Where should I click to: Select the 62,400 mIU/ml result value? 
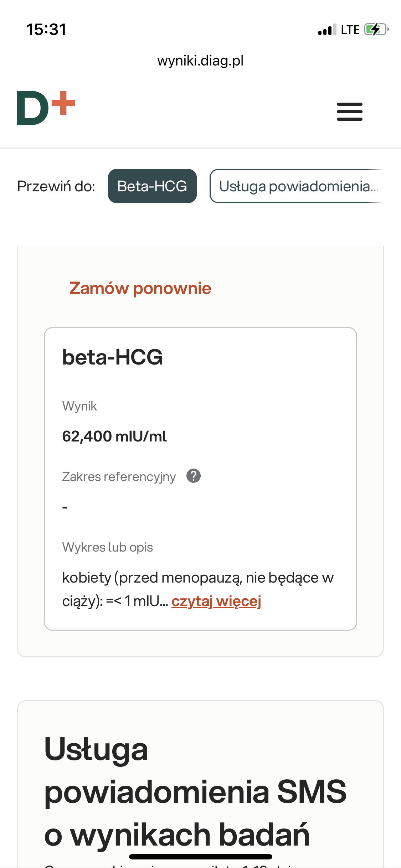tap(114, 436)
